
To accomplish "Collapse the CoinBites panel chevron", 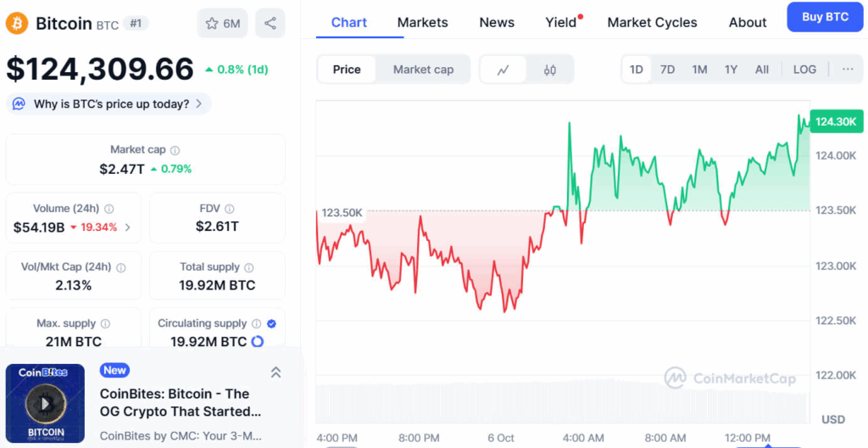I will click(275, 372).
